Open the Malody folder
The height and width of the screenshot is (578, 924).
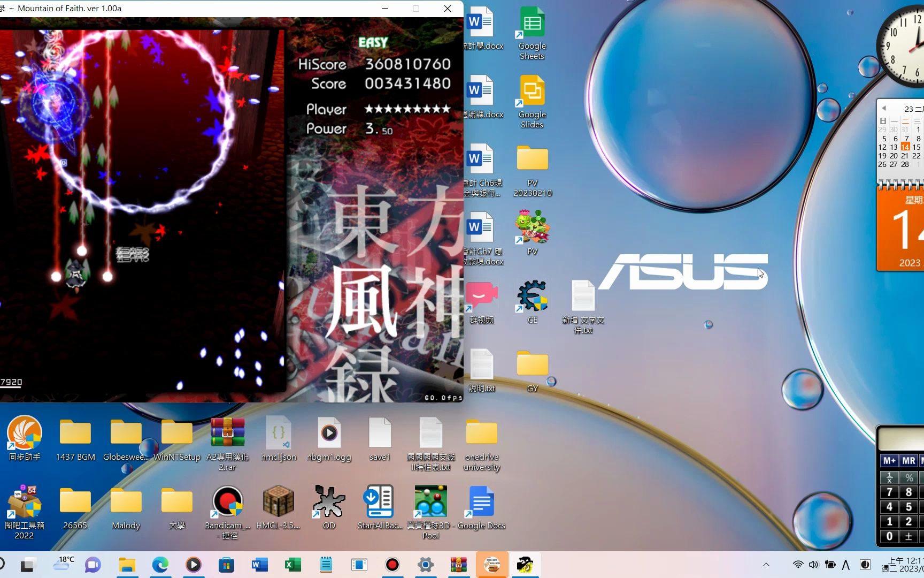point(126,507)
